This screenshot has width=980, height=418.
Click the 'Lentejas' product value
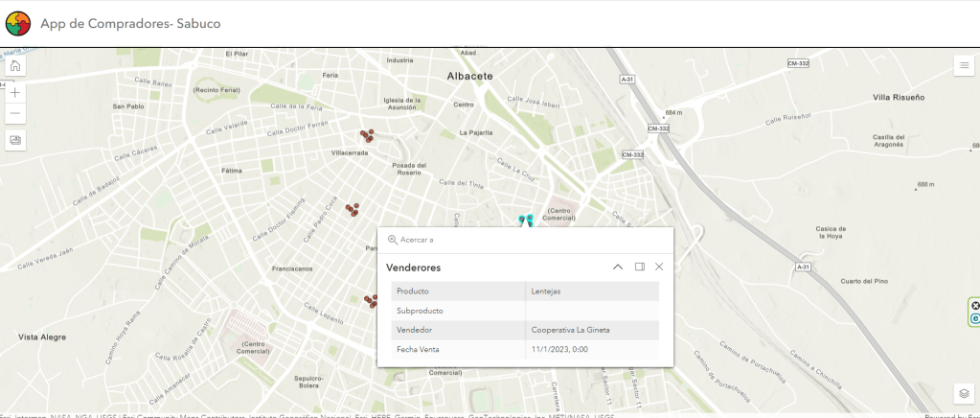tap(547, 290)
